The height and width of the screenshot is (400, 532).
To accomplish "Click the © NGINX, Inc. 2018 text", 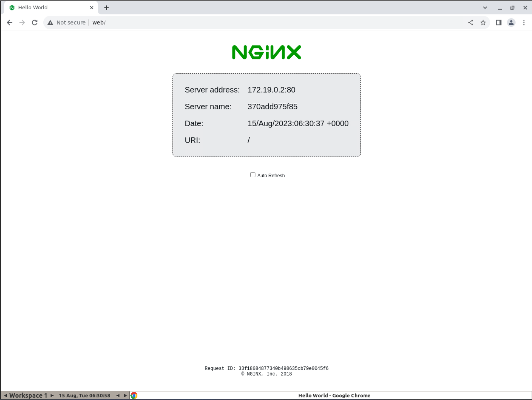I will pyautogui.click(x=267, y=374).
